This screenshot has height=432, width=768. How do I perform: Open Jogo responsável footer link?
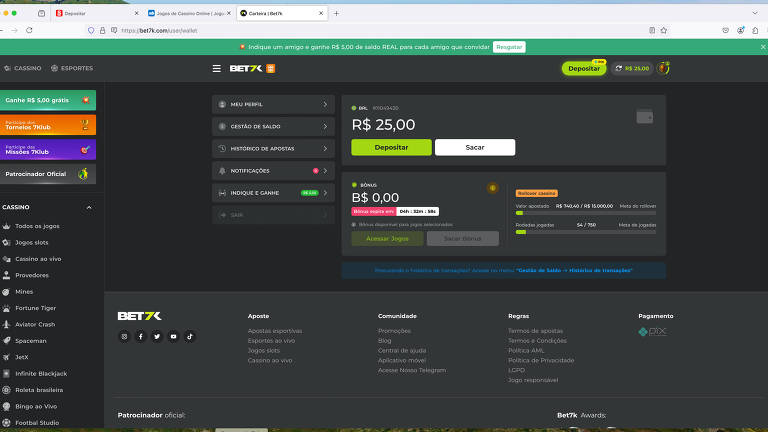click(532, 380)
